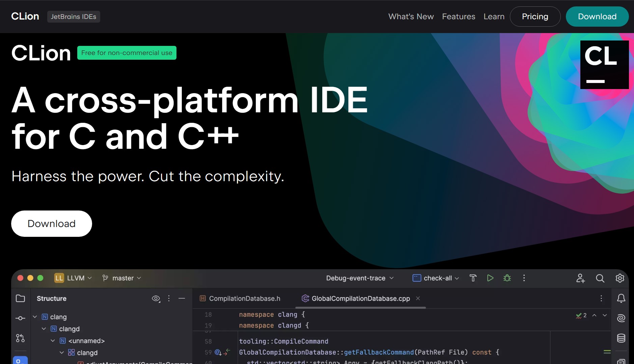Click the Free for non-commercial use badge
The image size is (634, 364).
[x=127, y=53]
